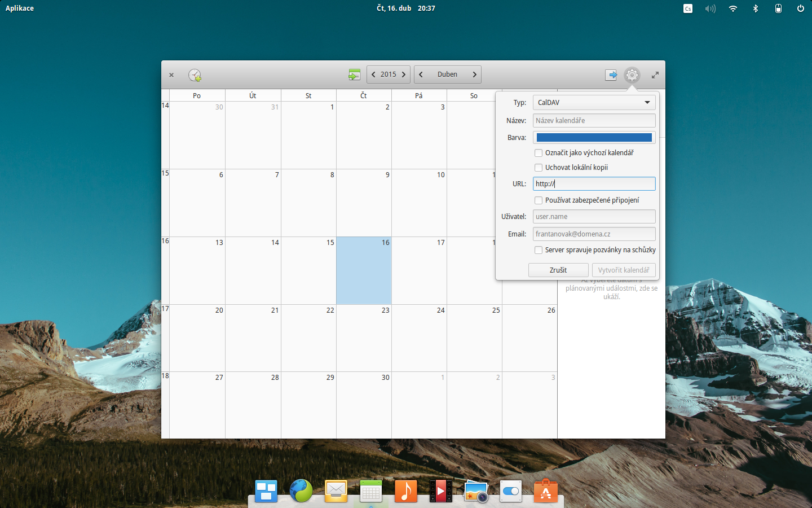Pick a calendar color in the Barva swatch
The image size is (812, 508).
pos(594,137)
